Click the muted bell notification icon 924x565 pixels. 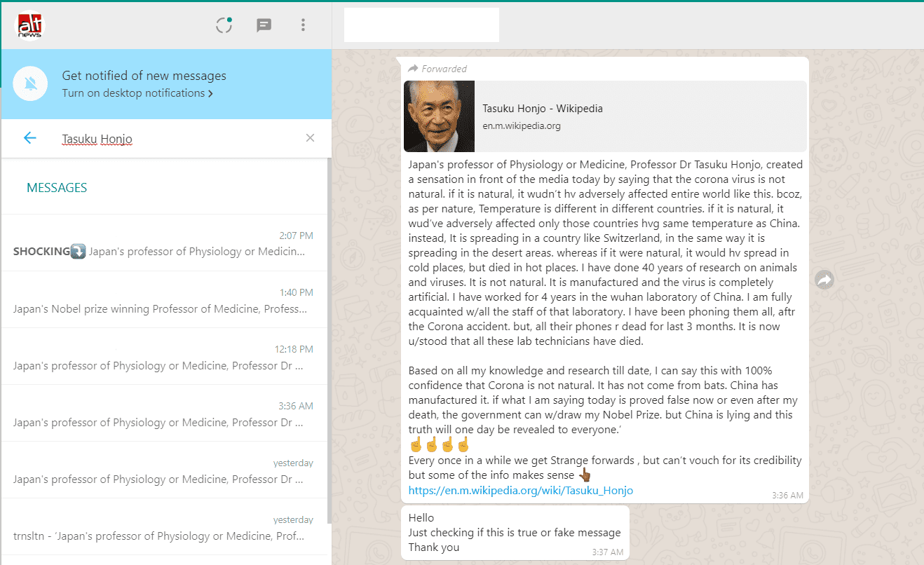(30, 84)
